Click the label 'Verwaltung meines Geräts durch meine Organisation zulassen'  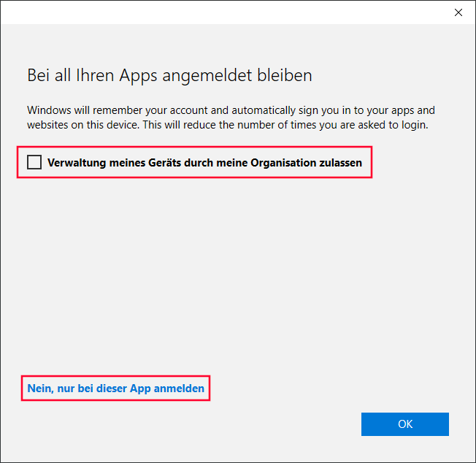tap(204, 163)
